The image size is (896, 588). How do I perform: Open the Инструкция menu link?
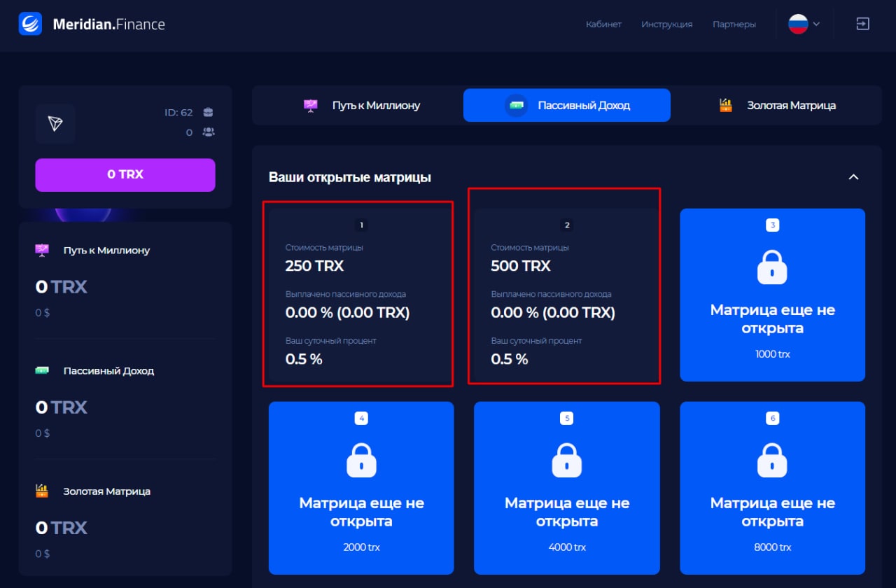coord(666,24)
